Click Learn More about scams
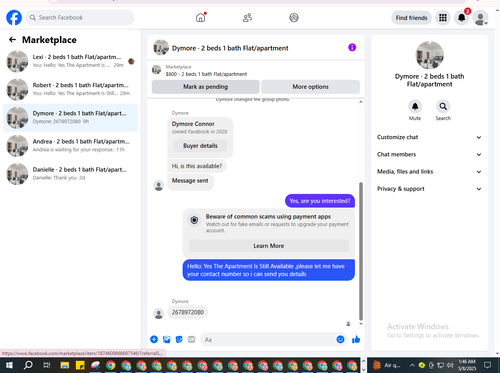500x373 pixels. pyautogui.click(x=269, y=246)
